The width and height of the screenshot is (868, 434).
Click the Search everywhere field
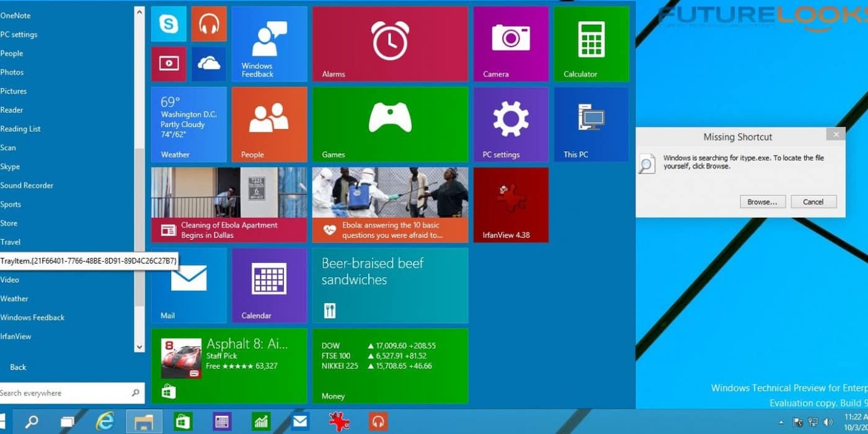point(65,393)
